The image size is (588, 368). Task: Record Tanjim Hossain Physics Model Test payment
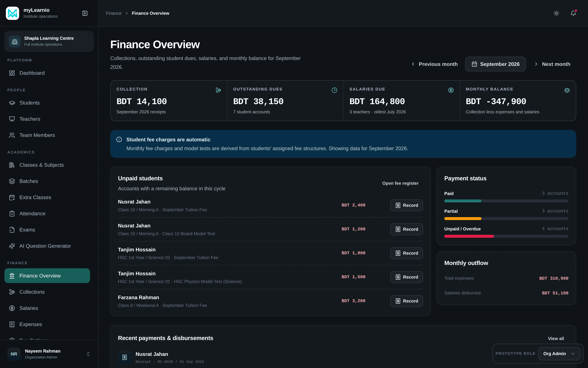pyautogui.click(x=406, y=277)
